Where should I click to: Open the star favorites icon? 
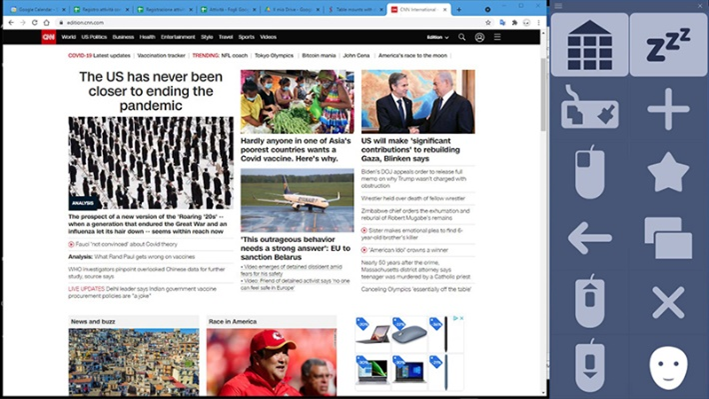pos(668,172)
